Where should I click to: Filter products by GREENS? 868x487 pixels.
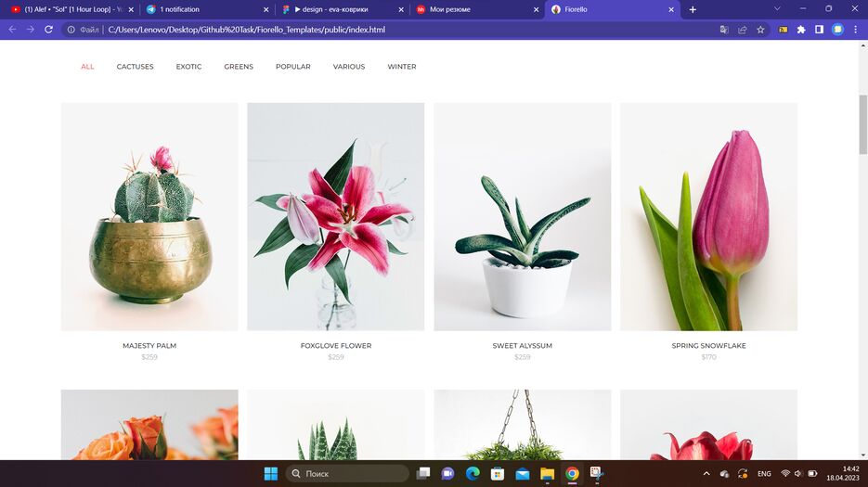coord(239,67)
